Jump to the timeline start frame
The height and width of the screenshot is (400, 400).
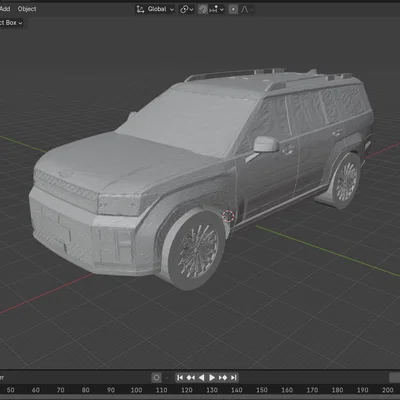pyautogui.click(x=180, y=378)
